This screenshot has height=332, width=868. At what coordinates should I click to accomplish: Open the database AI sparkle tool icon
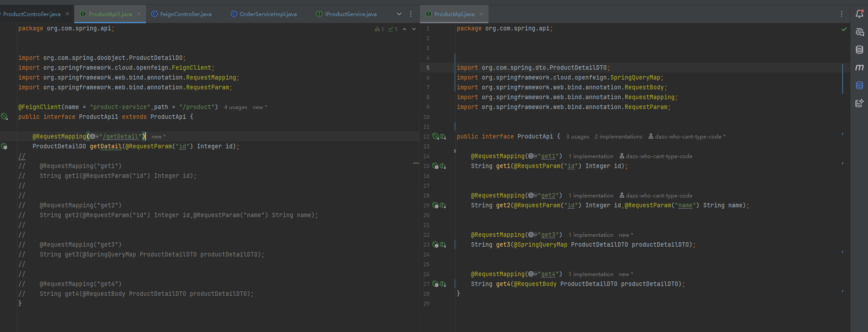(859, 103)
